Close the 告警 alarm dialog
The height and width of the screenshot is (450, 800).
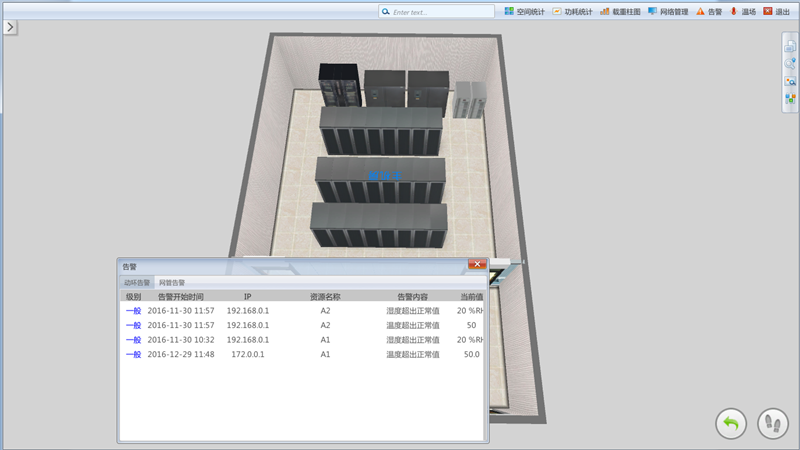click(477, 265)
